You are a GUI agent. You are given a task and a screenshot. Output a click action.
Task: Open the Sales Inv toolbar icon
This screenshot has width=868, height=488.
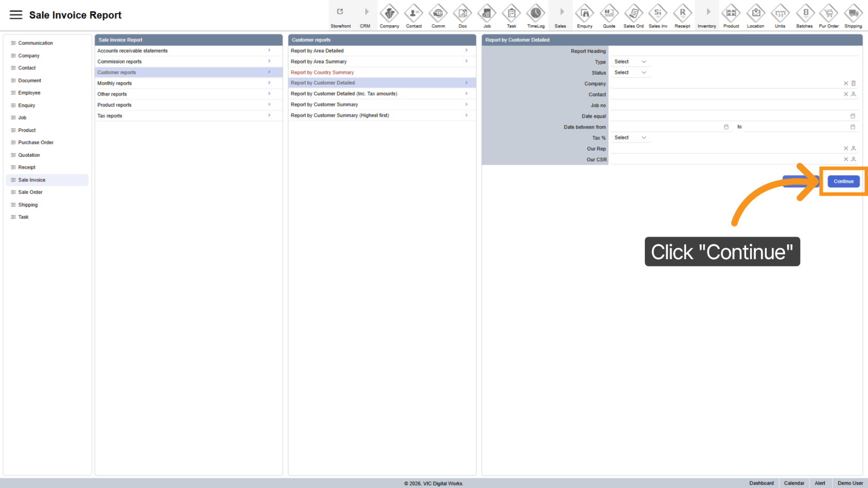[x=658, y=13]
